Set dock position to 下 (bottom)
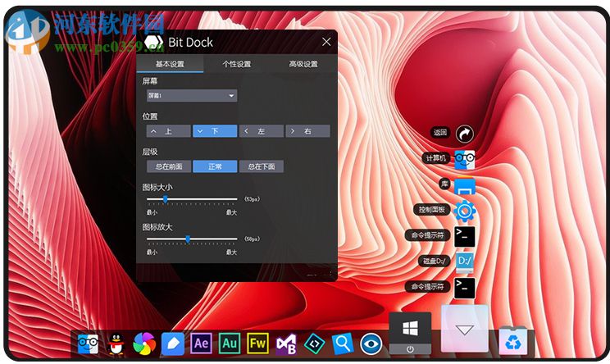The image size is (610, 364). tap(215, 131)
